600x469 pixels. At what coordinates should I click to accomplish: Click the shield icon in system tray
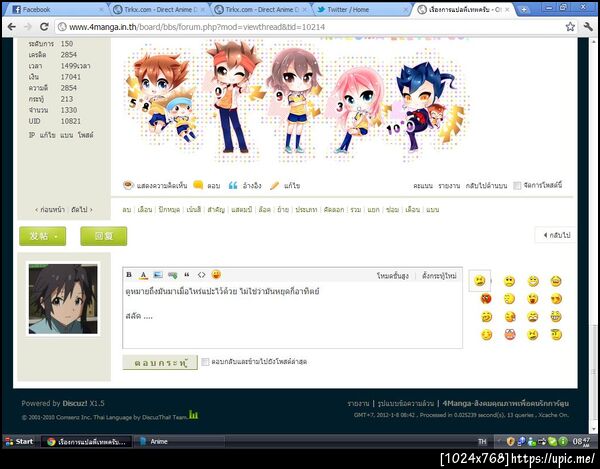tap(510, 441)
